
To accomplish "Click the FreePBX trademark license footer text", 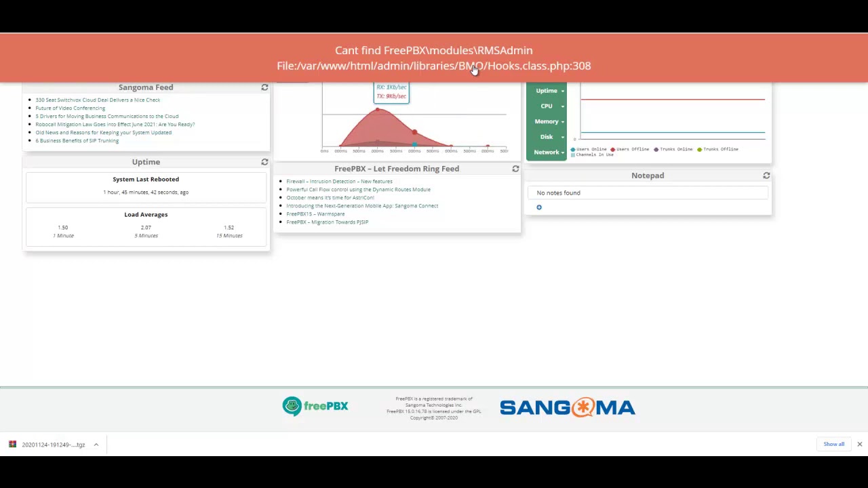I will pos(434,408).
